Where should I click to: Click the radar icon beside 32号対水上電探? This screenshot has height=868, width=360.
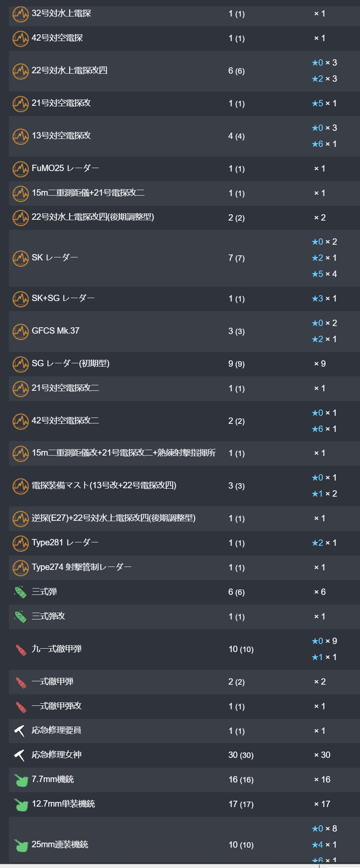coord(20,14)
